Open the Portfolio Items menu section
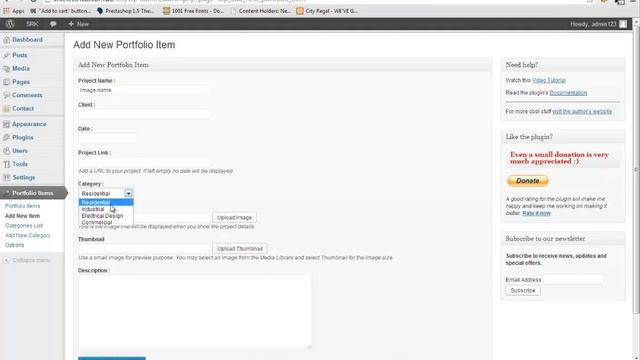This screenshot has height=360, width=640. 33,193
